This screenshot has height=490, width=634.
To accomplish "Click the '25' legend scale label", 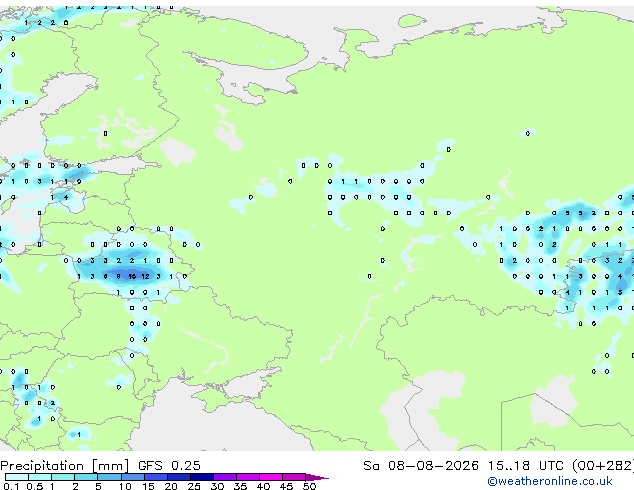I will tap(194, 486).
